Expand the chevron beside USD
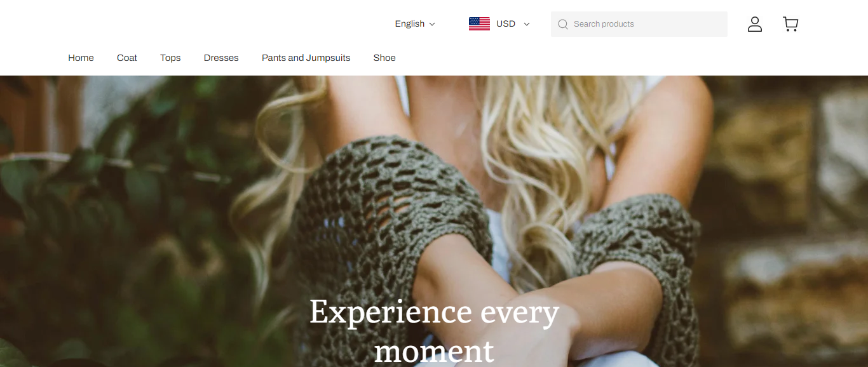This screenshot has width=868, height=367. 526,24
